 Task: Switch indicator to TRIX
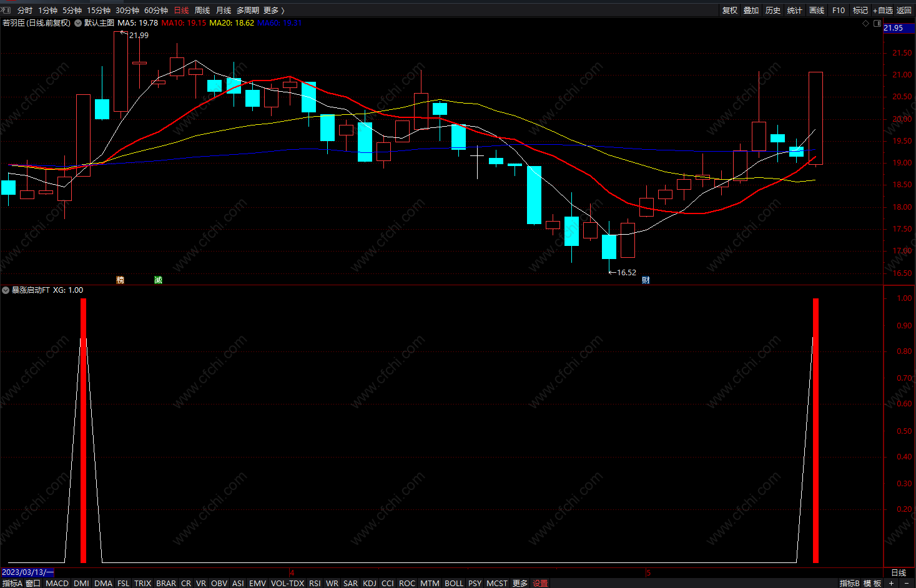pos(143,584)
